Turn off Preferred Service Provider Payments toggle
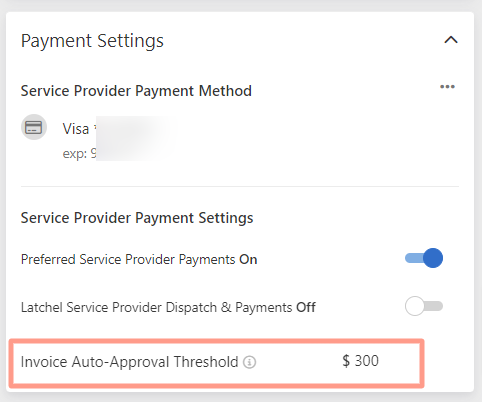Viewport: 482px width, 402px height. tap(424, 258)
